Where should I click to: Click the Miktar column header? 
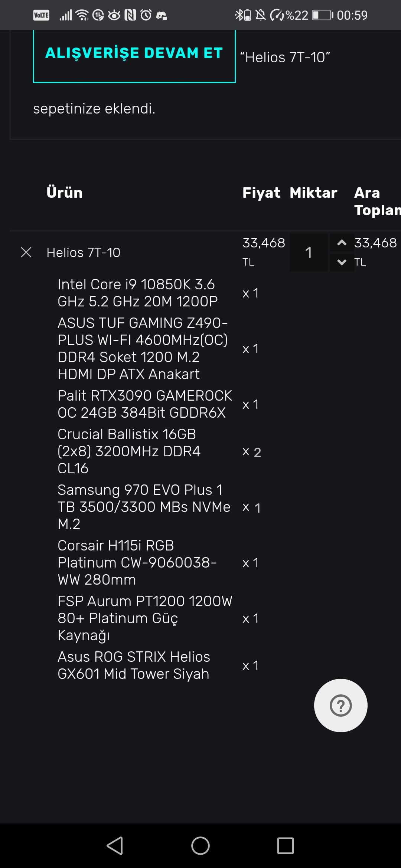[x=313, y=193]
